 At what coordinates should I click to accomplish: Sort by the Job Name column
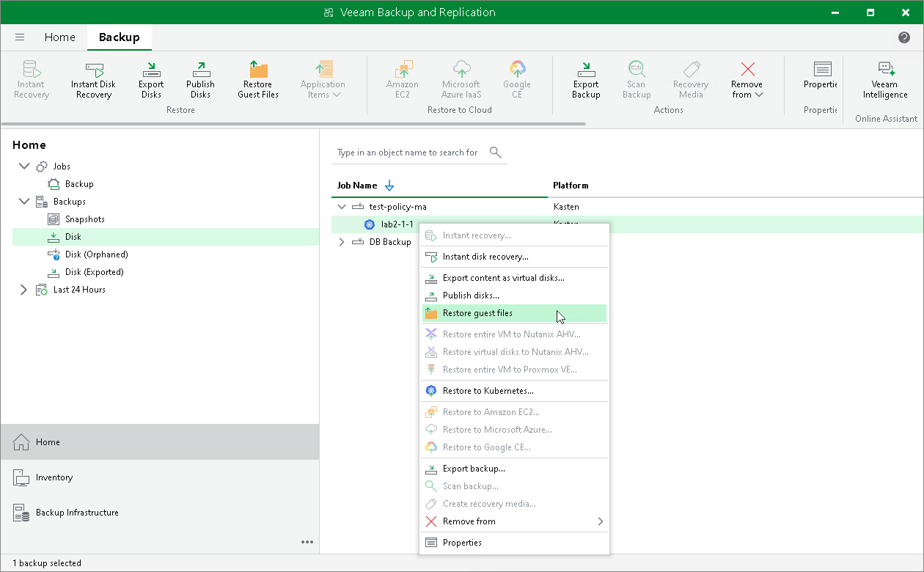tap(357, 186)
